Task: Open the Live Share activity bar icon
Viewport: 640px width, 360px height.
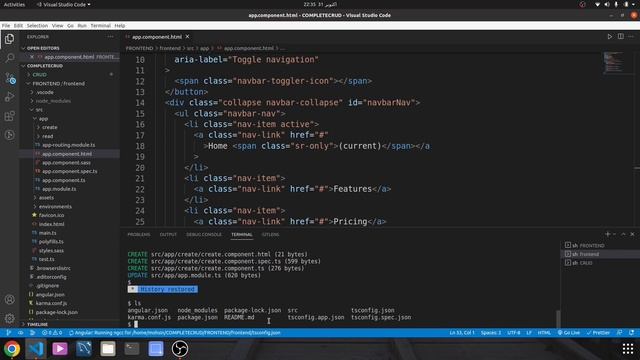Action: click(x=9, y=135)
